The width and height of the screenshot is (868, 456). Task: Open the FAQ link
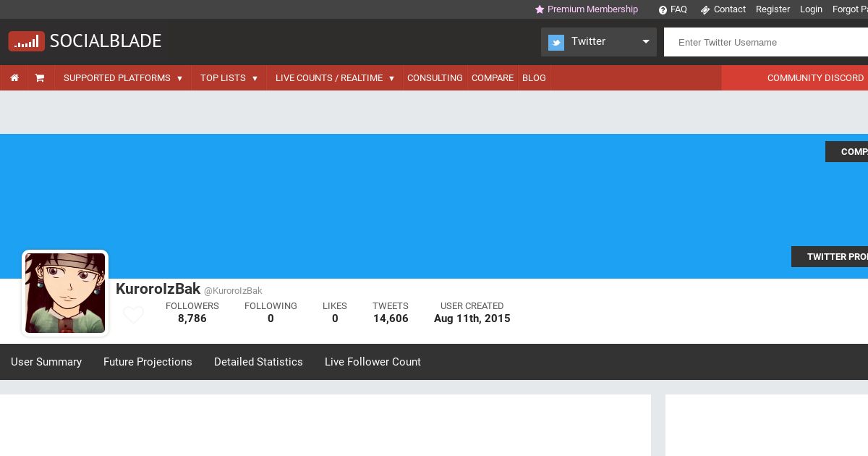(678, 9)
